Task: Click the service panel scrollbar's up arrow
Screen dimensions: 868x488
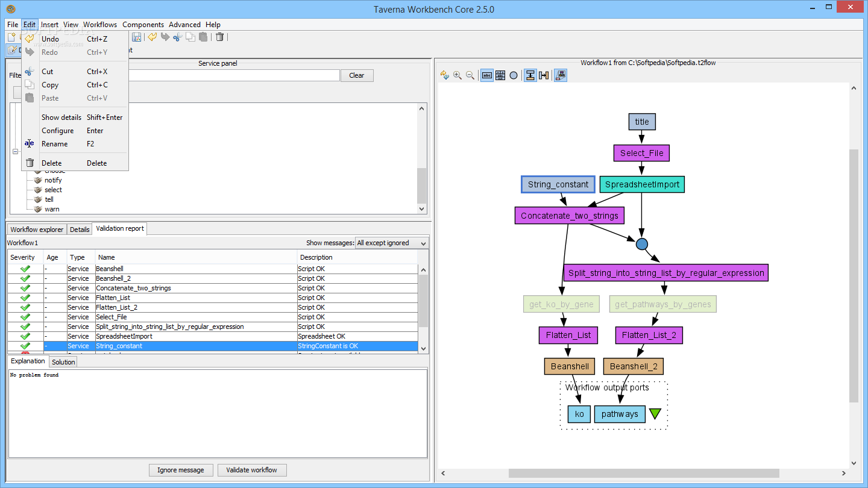Action: [422, 108]
